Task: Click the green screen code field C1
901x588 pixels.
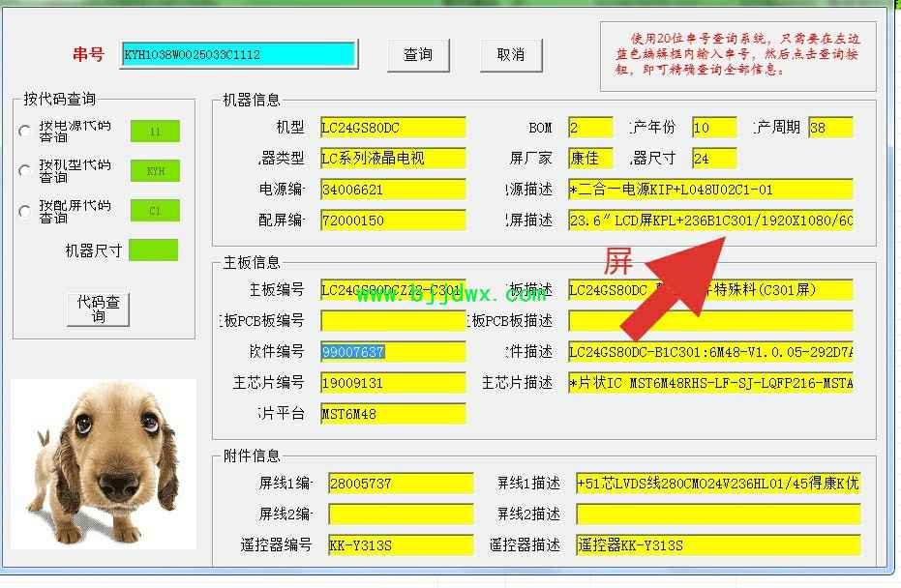Action: coord(155,211)
